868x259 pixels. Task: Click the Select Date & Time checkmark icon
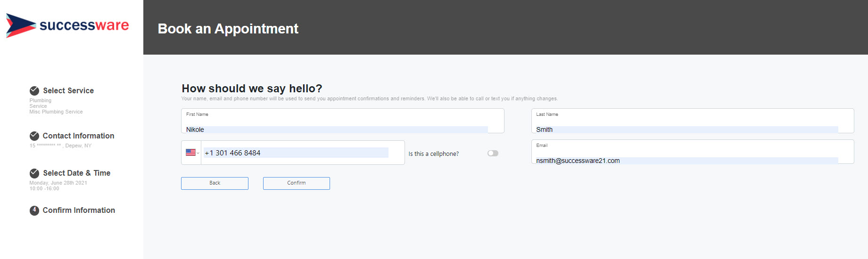[x=34, y=173]
